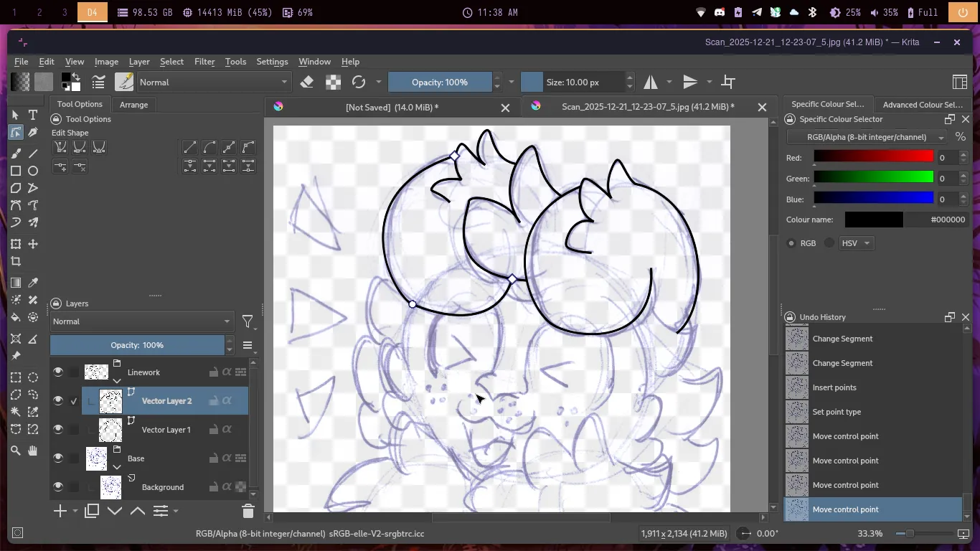Toggle visibility of the Background layer
This screenshot has width=980, height=551.
(58, 486)
